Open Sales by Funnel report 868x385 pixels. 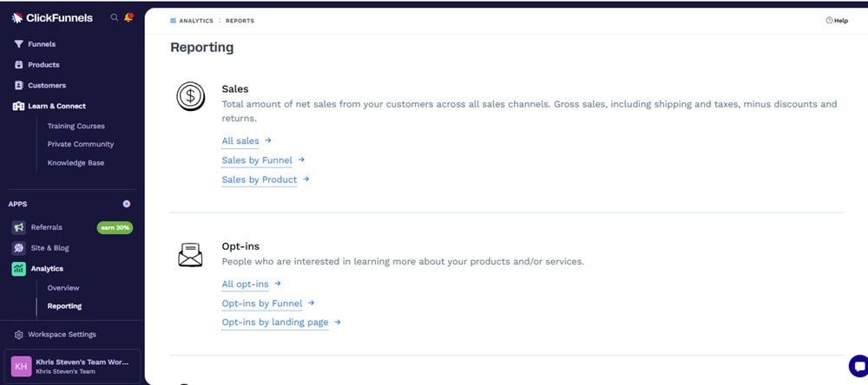pyautogui.click(x=257, y=160)
